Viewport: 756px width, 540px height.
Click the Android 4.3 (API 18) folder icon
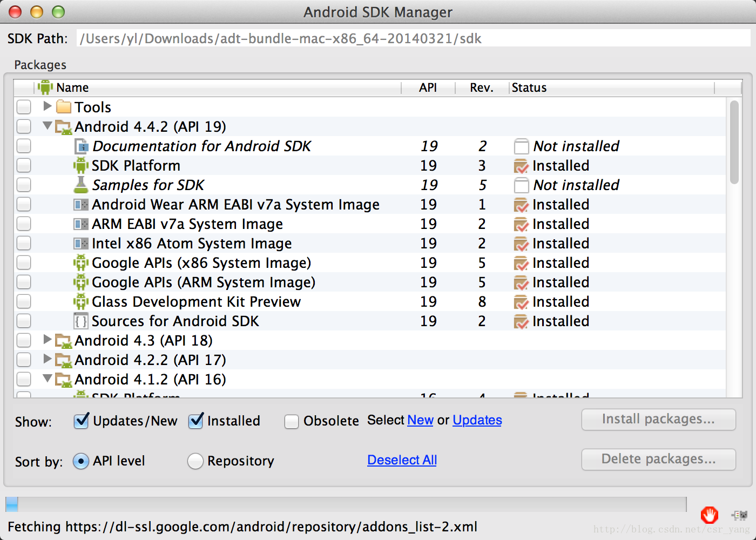click(64, 341)
